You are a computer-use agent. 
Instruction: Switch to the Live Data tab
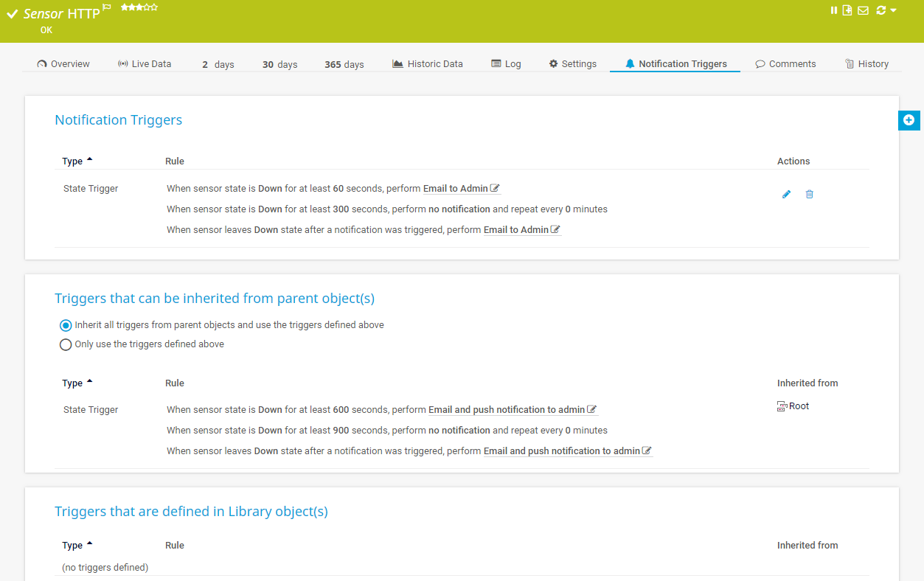(145, 64)
